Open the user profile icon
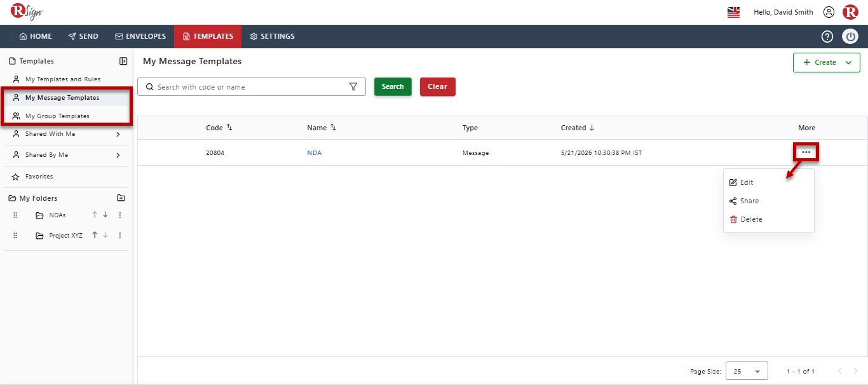The image size is (868, 385). (829, 12)
